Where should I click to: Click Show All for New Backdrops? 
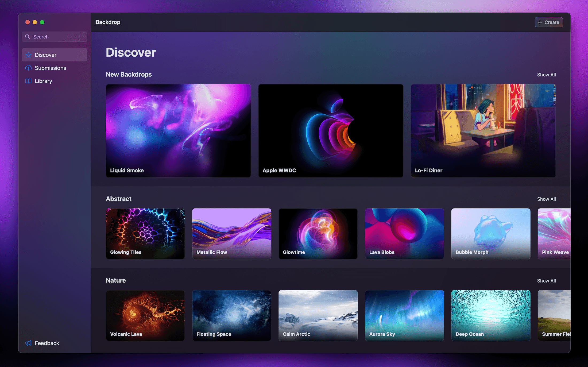[x=546, y=75]
